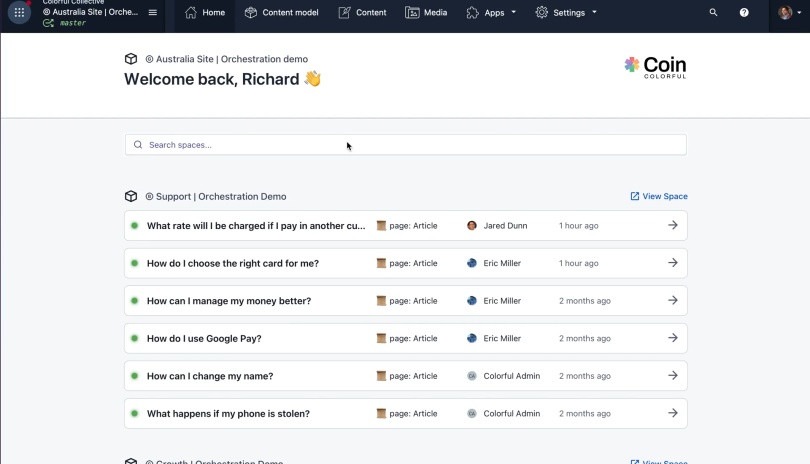
Task: Click the search magnifier in top bar
Action: tap(713, 12)
